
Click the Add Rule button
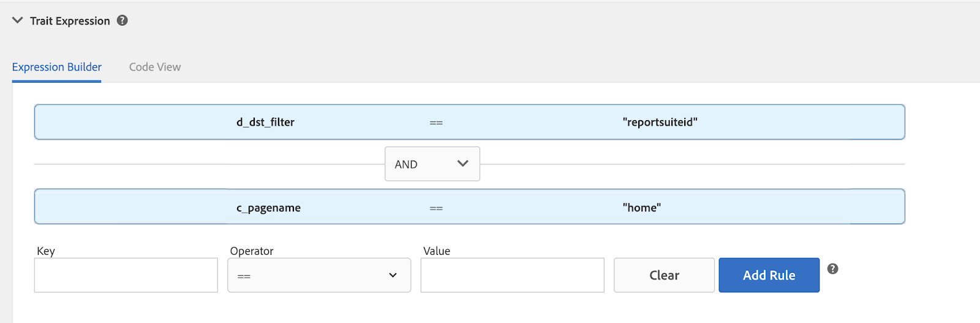pos(769,275)
